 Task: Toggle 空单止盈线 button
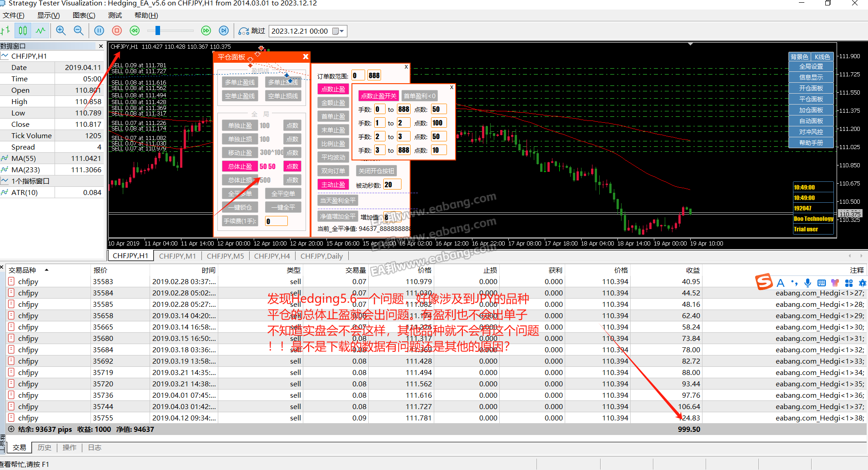240,96
